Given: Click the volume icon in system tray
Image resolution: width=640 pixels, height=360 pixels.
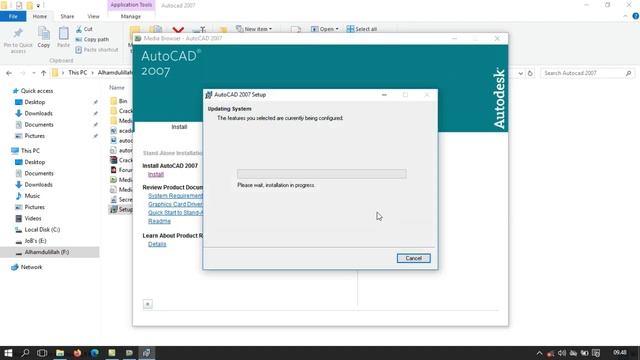Looking at the screenshot, I should pos(562,353).
